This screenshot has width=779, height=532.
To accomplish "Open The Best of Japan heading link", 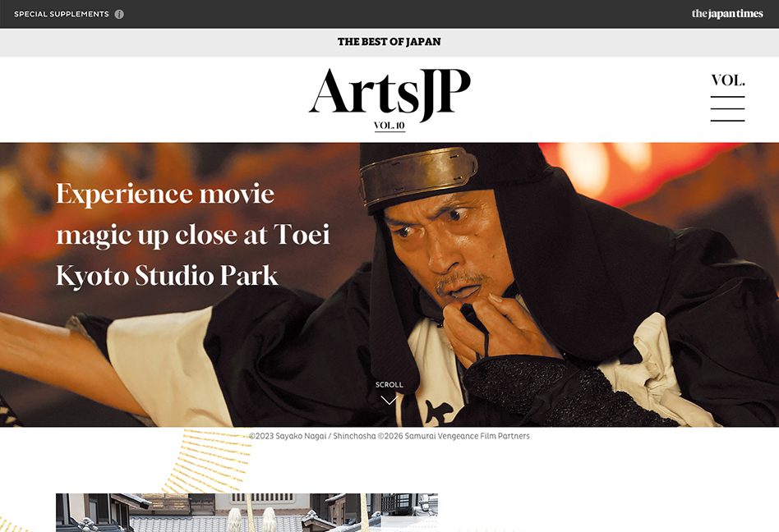I will coord(389,42).
